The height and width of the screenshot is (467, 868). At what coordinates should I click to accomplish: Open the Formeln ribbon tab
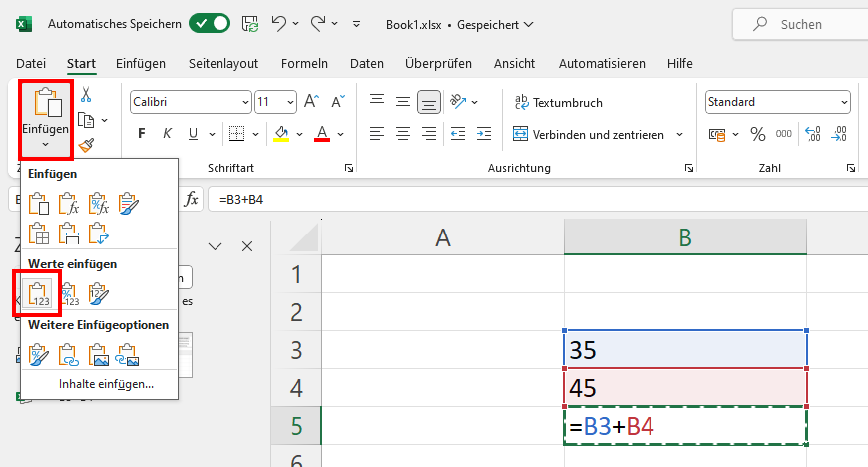(x=304, y=63)
